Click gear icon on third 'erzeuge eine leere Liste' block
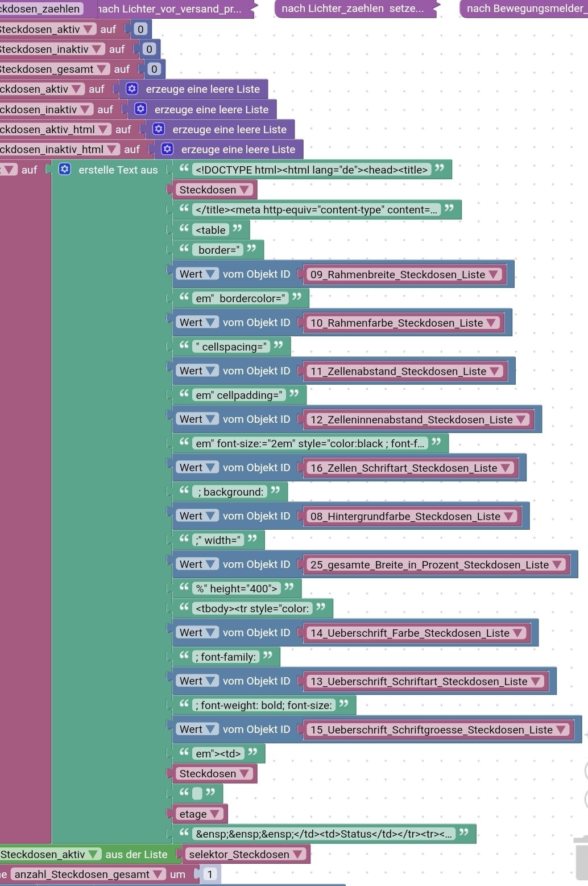 coord(159,129)
